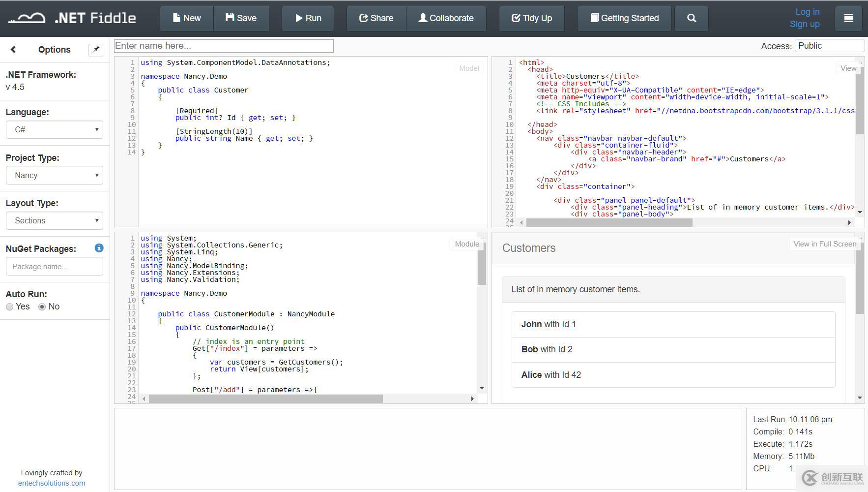868x492 pixels.
Task: Open the hamburger menu icon
Action: (x=848, y=18)
